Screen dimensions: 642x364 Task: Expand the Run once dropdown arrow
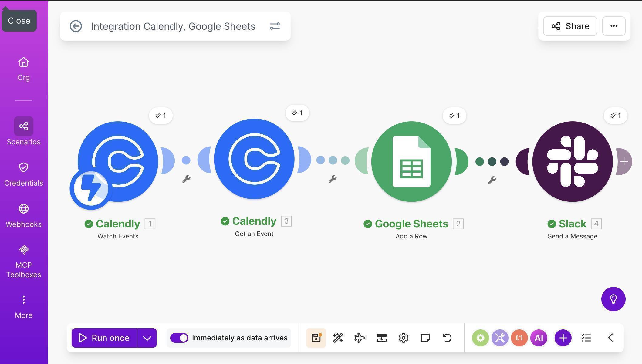pyautogui.click(x=147, y=338)
